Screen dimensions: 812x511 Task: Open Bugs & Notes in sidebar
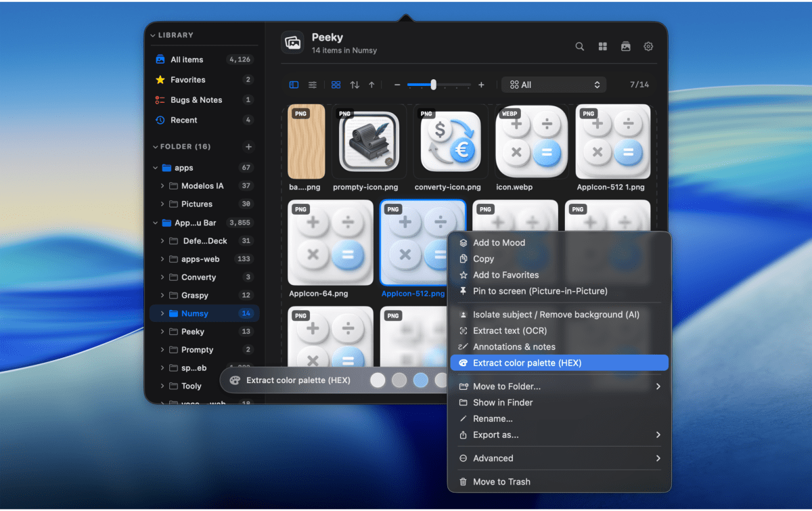(x=204, y=100)
